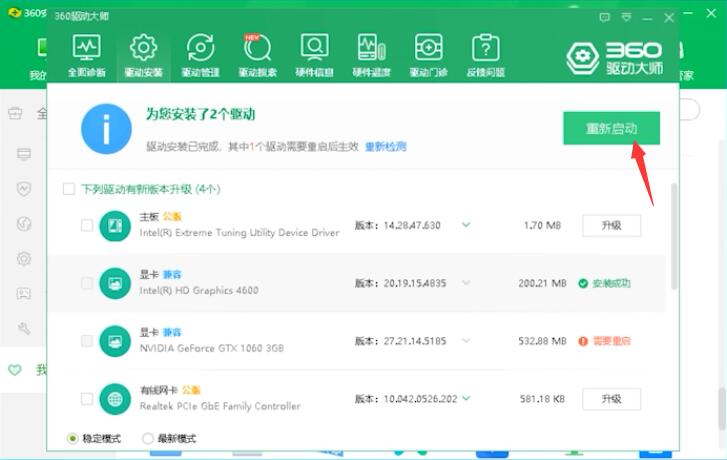Open the title bar main menu dropdown
Viewport: 727px width, 460px height.
click(626, 18)
